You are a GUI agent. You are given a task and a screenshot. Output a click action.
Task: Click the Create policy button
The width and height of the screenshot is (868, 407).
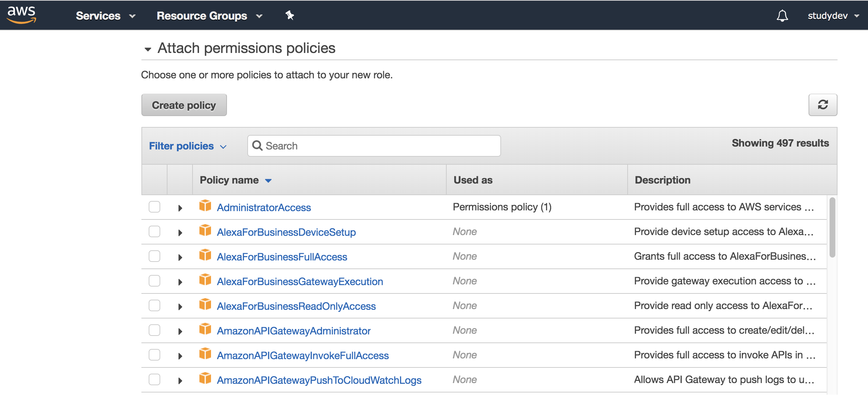pyautogui.click(x=184, y=105)
